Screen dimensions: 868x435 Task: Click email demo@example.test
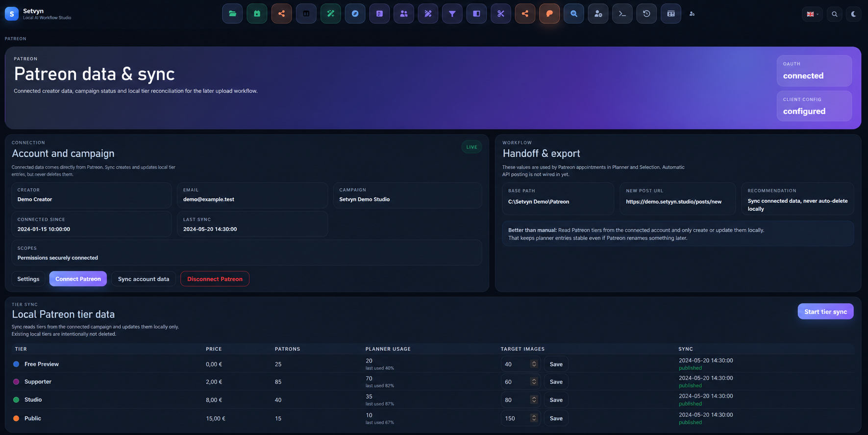click(209, 199)
